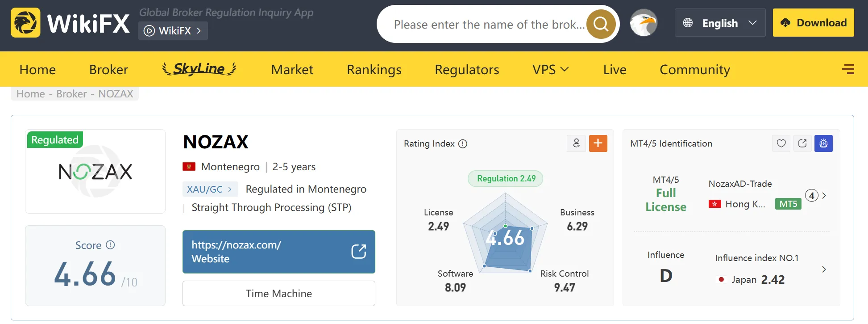This screenshot has height=324, width=868.
Task: Click the Regulated in Montenegro text
Action: 306,189
